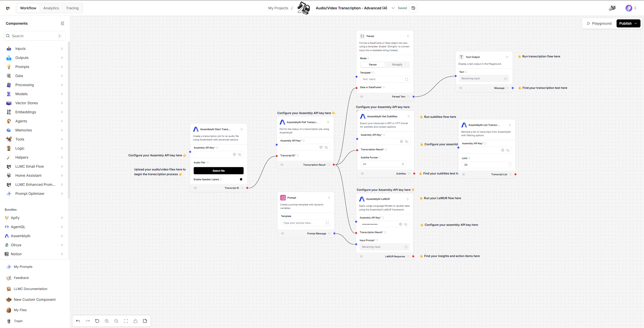This screenshot has width=644, height=328.
Task: Expand the Template field in Parser node
Action: pos(406,79)
